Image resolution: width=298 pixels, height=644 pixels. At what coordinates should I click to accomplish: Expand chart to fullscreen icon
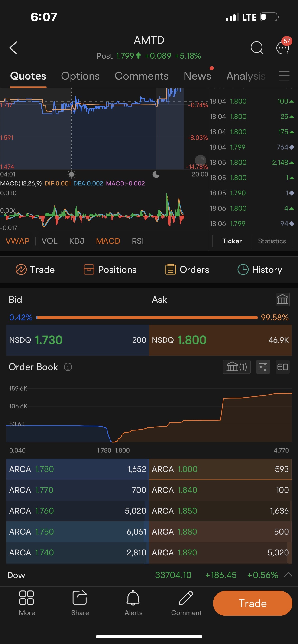point(201,160)
